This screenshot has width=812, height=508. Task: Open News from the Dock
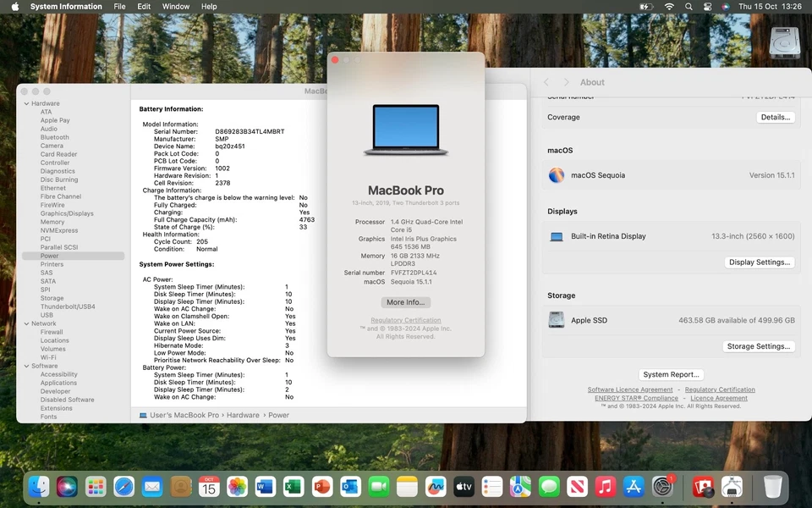click(x=577, y=487)
